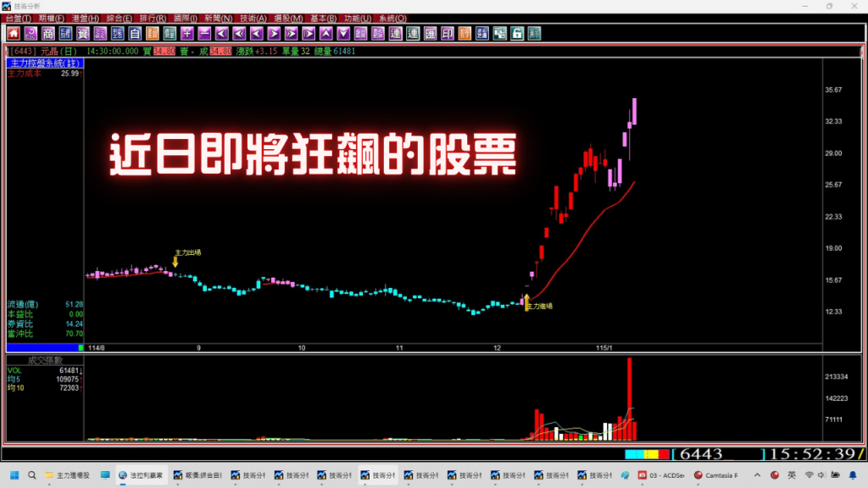Image resolution: width=868 pixels, height=488 pixels.
Task: Select the 自 custom-settings toolbar icon
Action: coord(134,34)
